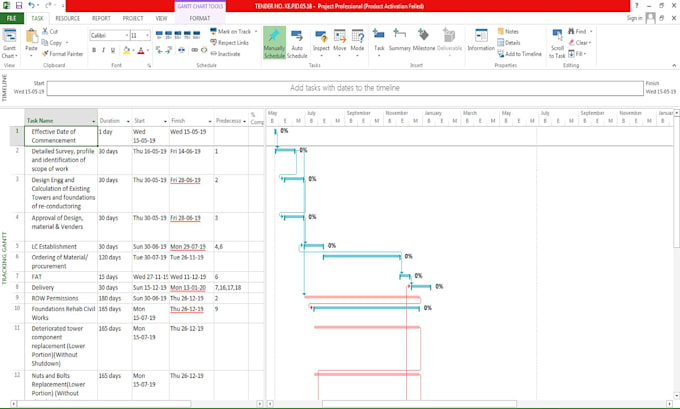Open the Start column filter dropdown
680x409 pixels.
[165, 121]
